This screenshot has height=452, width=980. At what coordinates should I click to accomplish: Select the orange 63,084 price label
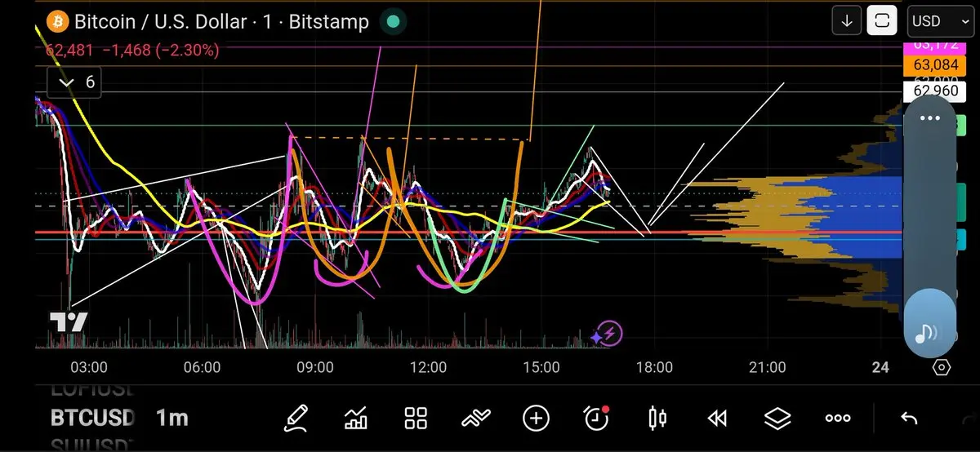pos(936,64)
